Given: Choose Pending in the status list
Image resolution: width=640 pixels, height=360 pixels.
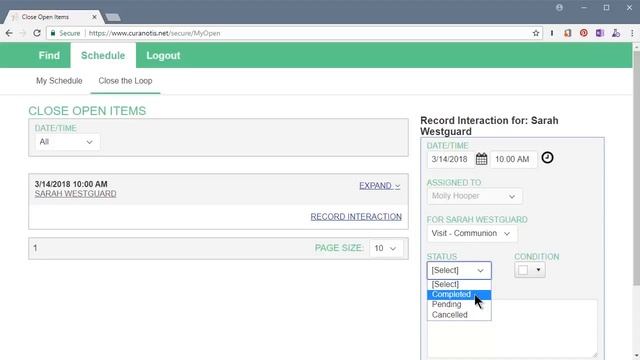Looking at the screenshot, I should point(459,304).
